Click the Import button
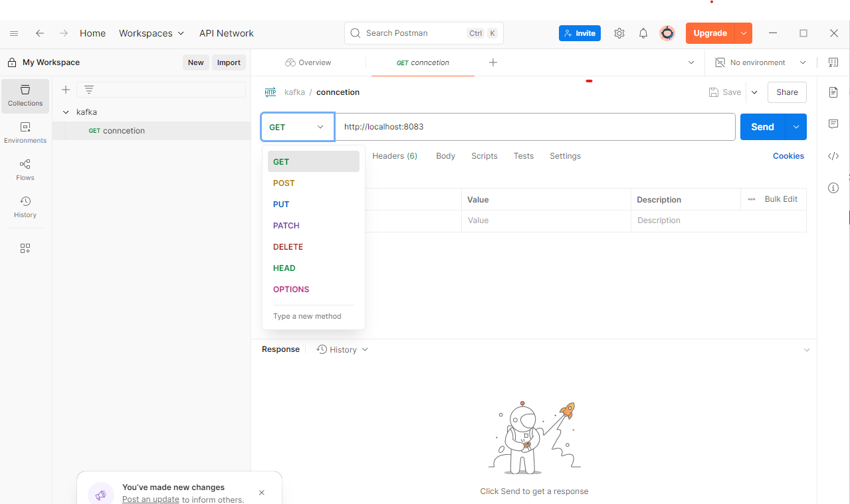Image resolution: width=850 pixels, height=504 pixels. 229,62
